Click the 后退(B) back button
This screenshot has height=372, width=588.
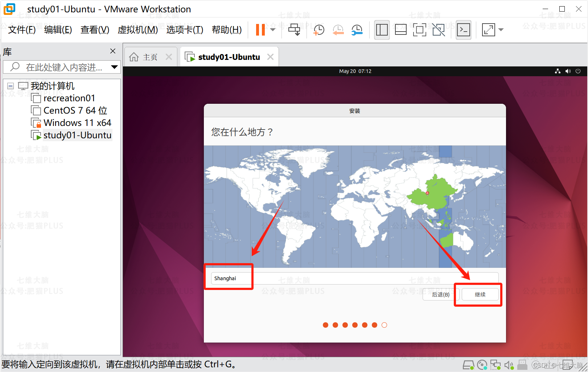[441, 294]
